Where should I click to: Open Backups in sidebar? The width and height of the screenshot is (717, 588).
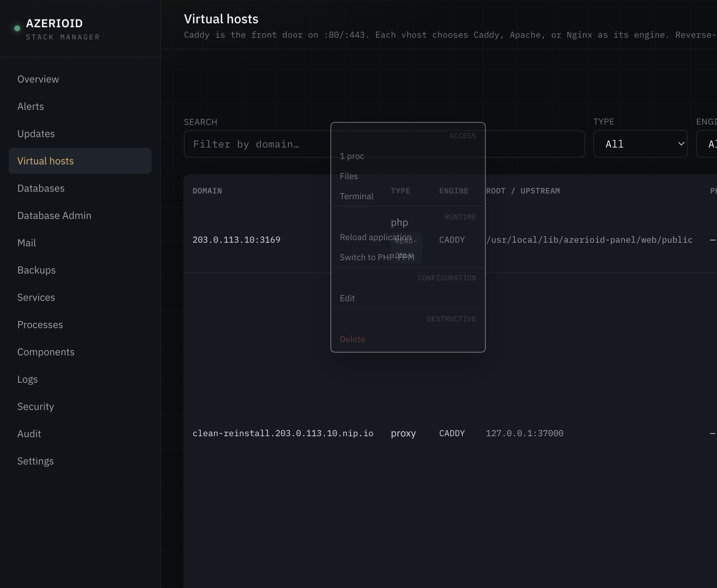[80, 270]
